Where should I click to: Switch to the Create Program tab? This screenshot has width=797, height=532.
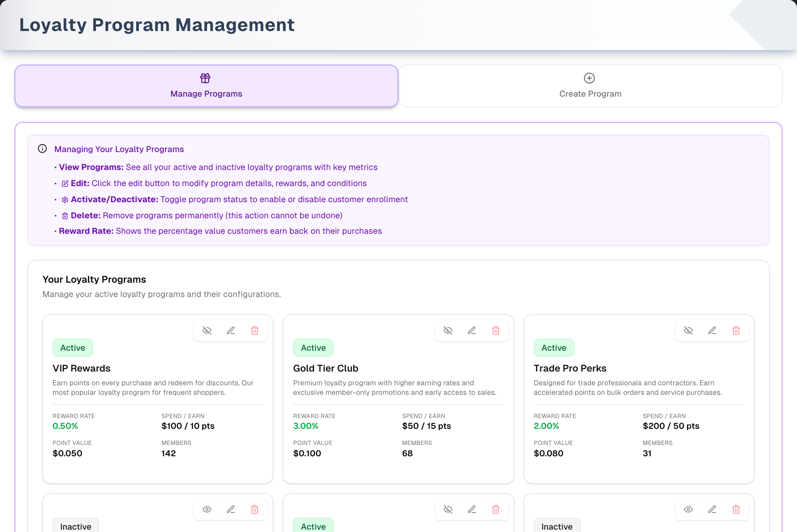[x=590, y=86]
